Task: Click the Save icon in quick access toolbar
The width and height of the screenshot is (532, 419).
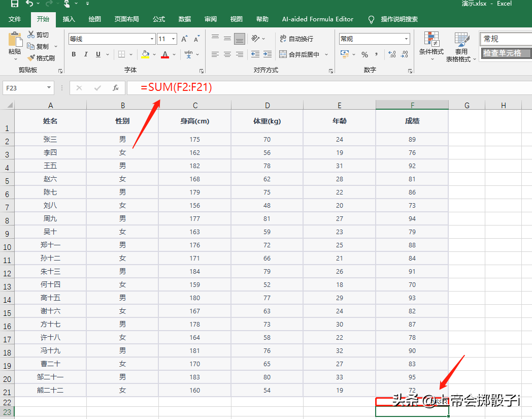Action: (15, 4)
